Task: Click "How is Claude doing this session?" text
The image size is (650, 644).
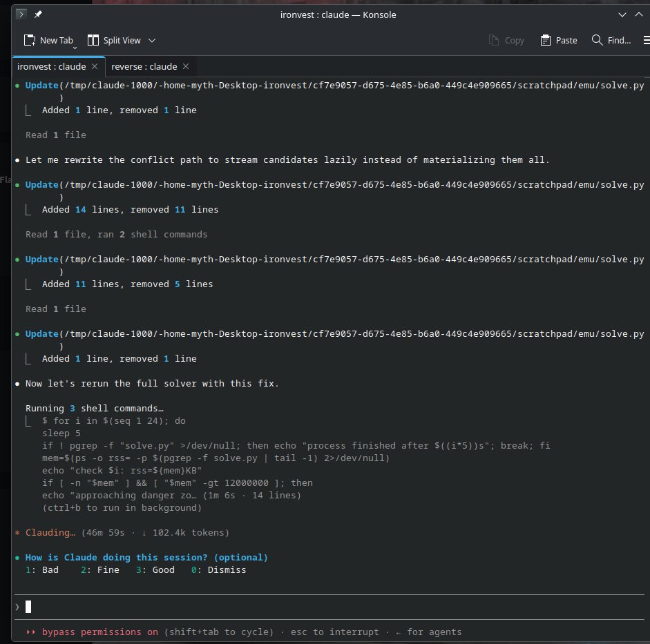Action: coord(117,558)
